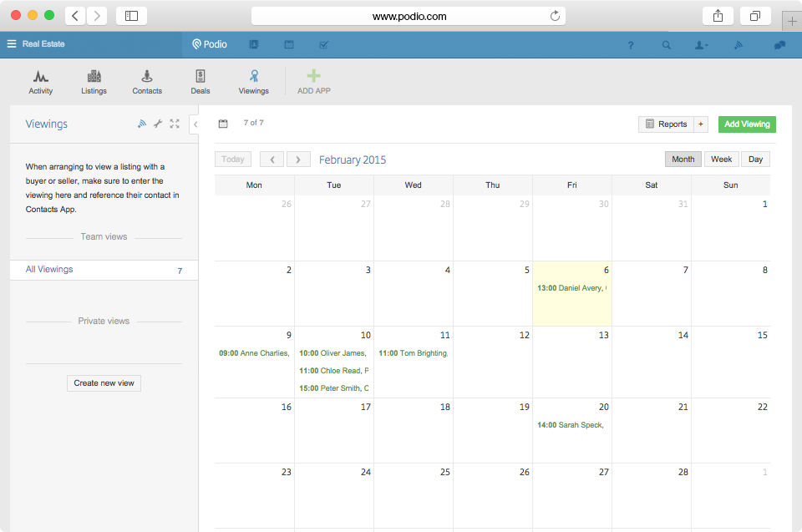802x532 pixels.
Task: Open the Contacts app
Action: [147, 81]
